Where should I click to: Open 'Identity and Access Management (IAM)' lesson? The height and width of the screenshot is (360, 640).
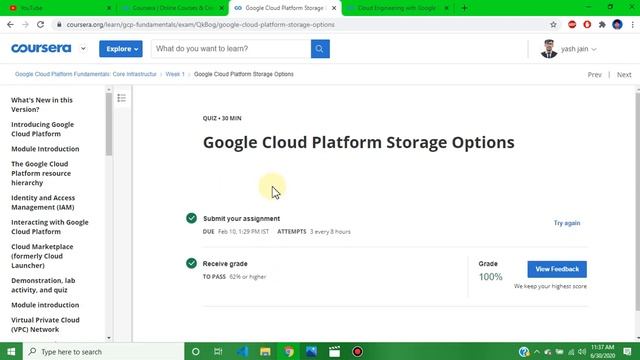43,202
